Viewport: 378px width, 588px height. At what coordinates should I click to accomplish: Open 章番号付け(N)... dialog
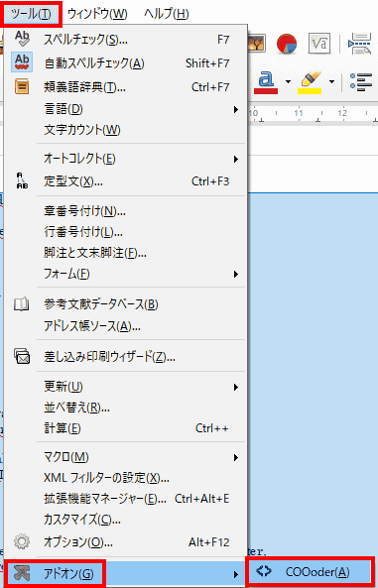click(x=125, y=211)
